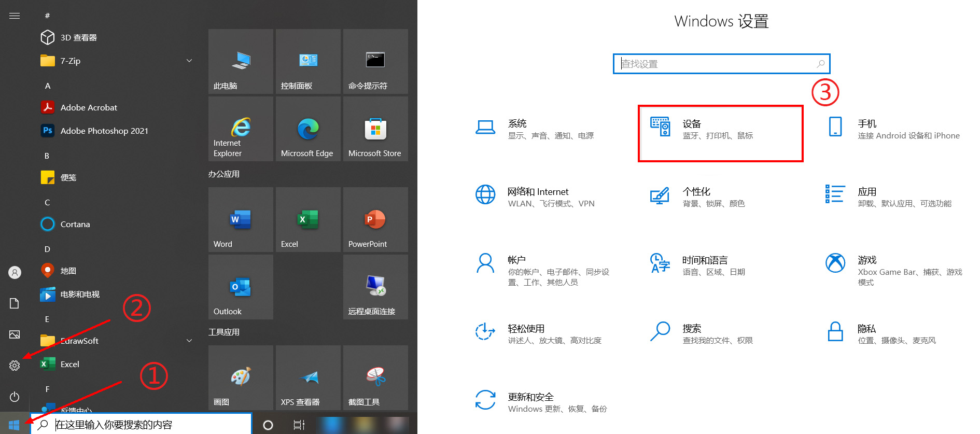Open Settings via the gear icon

click(15, 366)
